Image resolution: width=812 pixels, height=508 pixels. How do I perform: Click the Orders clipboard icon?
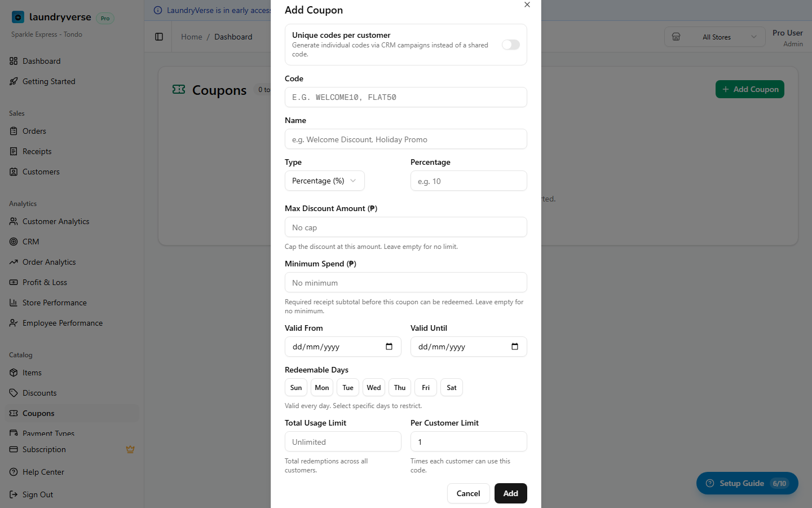[14, 131]
